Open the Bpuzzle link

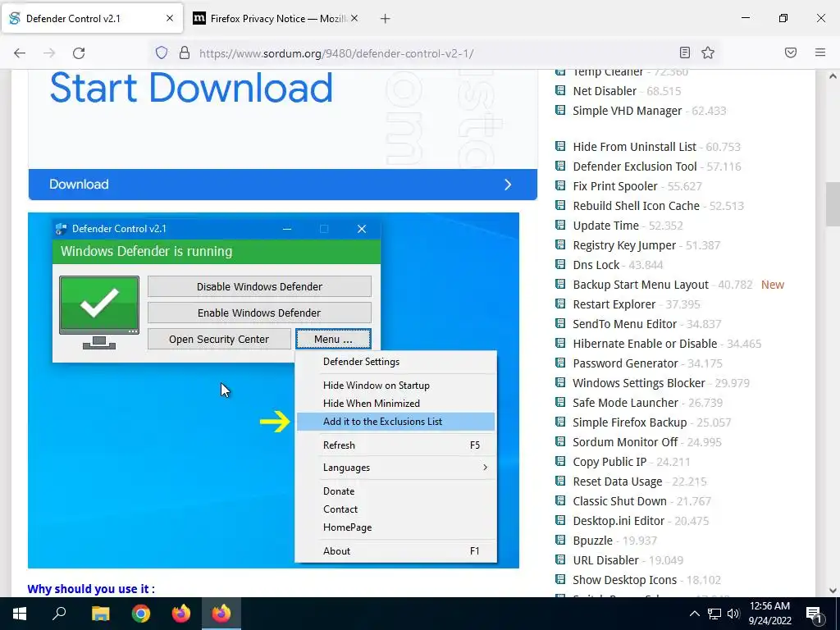pos(592,541)
